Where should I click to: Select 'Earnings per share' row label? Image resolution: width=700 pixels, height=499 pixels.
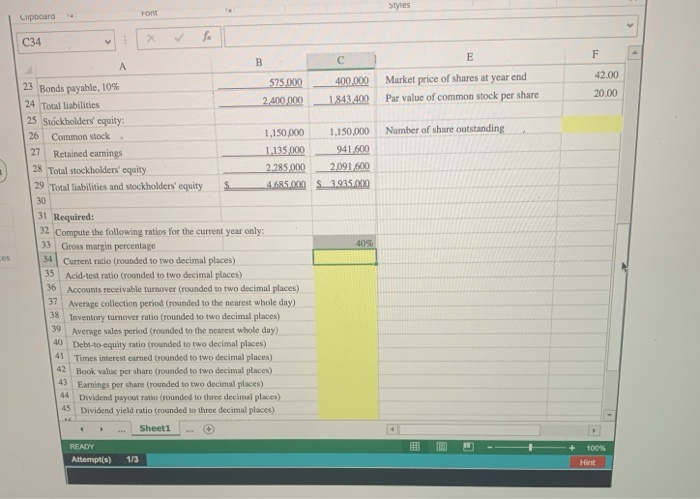pyautogui.click(x=170, y=384)
